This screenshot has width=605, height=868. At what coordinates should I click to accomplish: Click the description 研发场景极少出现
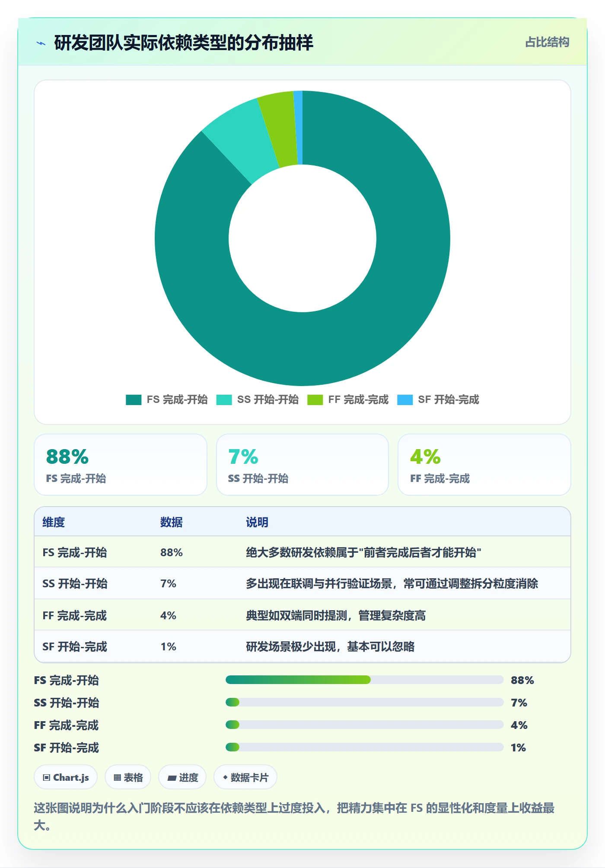(330, 646)
